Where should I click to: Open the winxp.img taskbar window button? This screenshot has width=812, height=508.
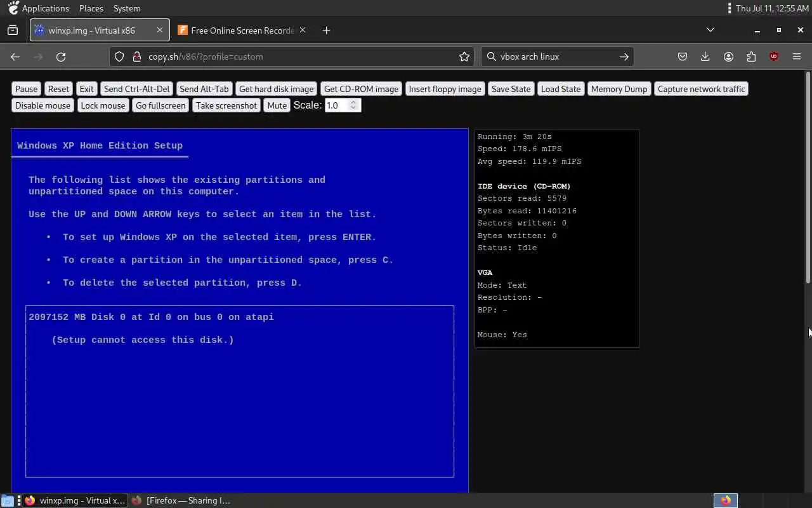coord(75,500)
